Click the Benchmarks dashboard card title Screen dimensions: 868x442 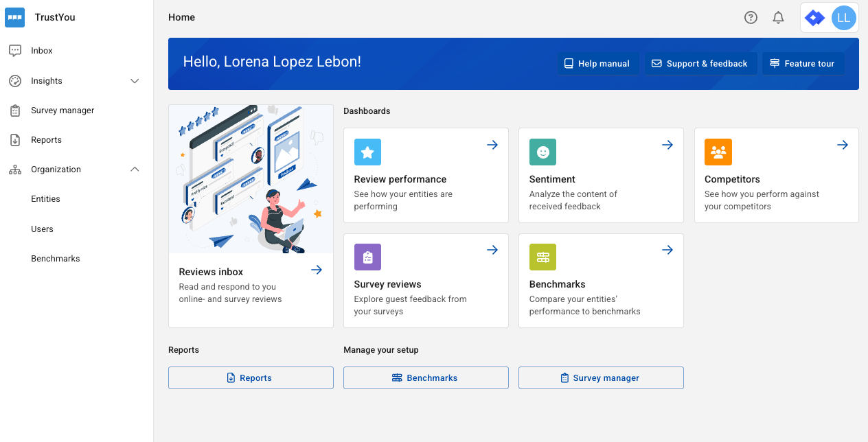pos(557,284)
